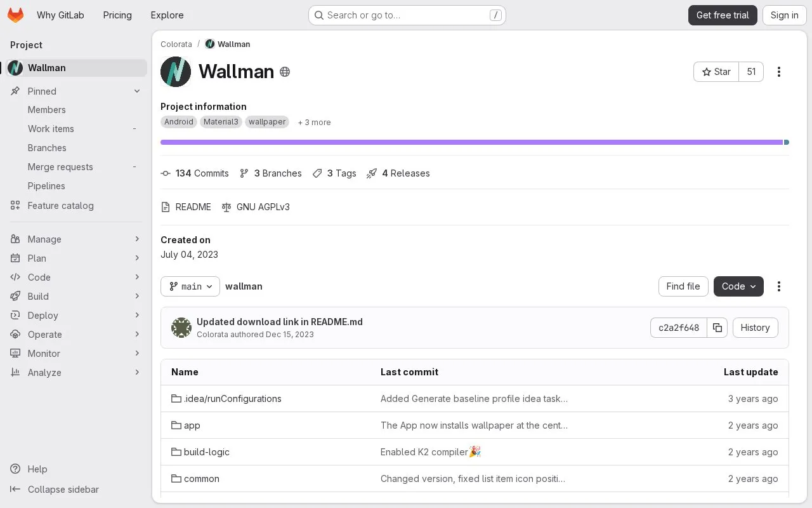Viewport: 812px width, 508px height.
Task: Expand the Plan menu
Action: point(76,258)
